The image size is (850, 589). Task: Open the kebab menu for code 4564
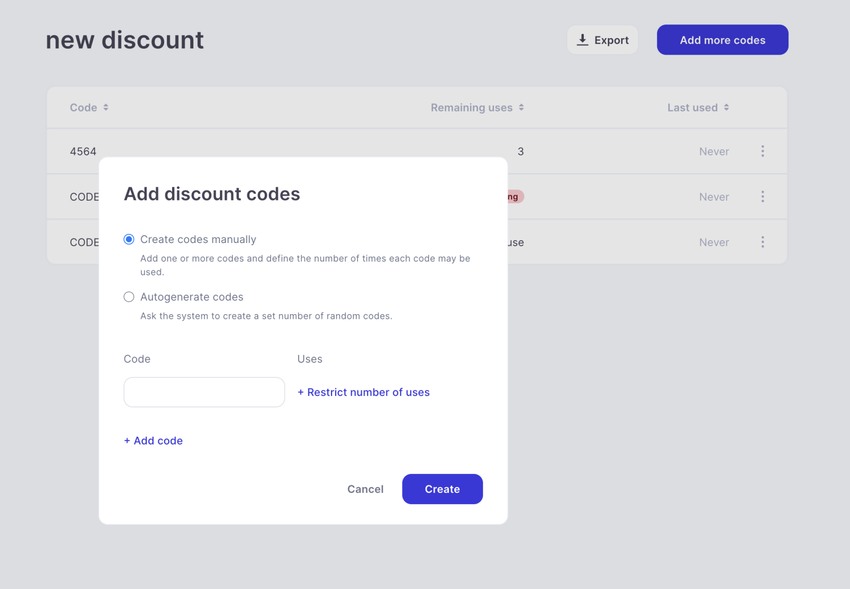(762, 151)
